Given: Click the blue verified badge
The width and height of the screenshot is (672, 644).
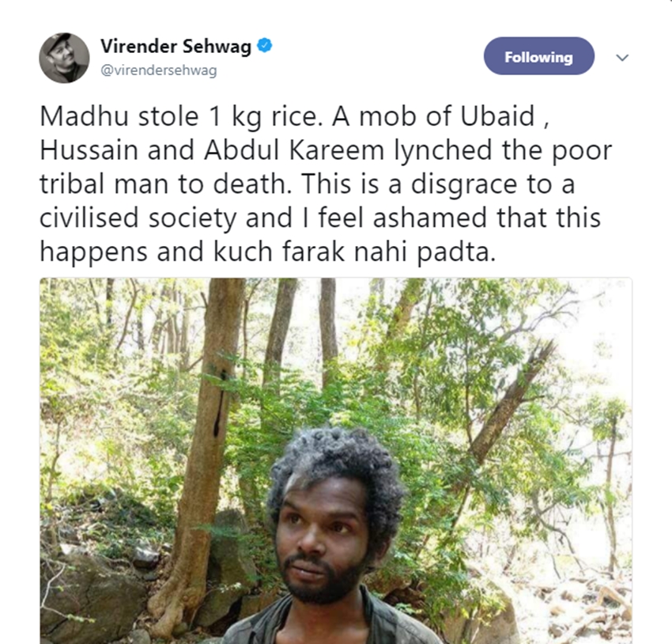Looking at the screenshot, I should [x=265, y=46].
